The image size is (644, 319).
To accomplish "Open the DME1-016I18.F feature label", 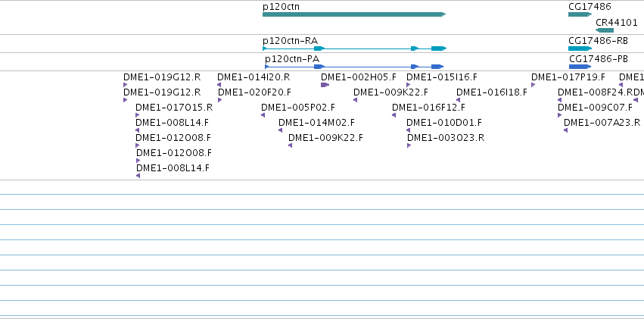I will click(492, 92).
